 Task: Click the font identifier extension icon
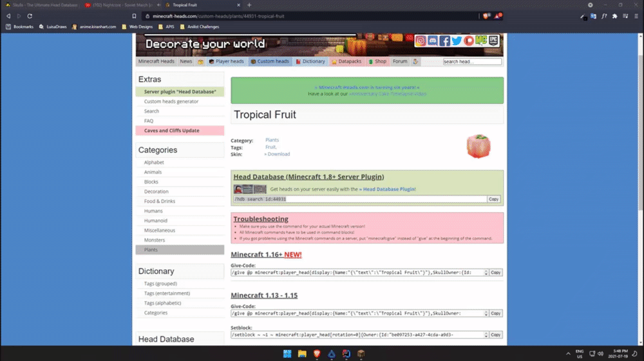pos(604,16)
